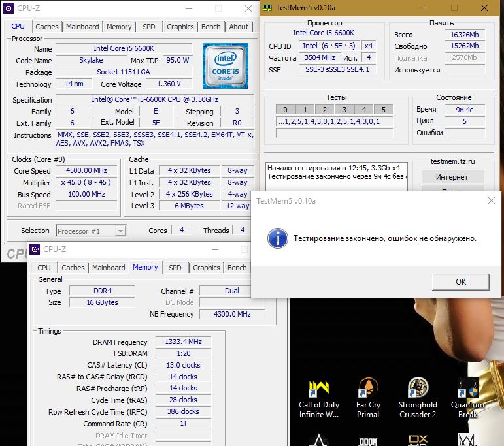Click the Max TDP 95.0 W value
The image size is (504, 446).
(177, 60)
